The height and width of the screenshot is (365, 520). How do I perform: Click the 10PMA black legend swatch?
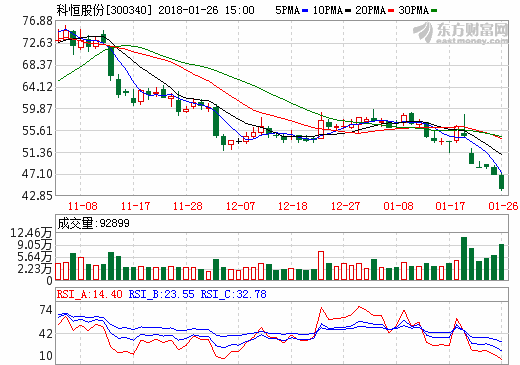coord(348,11)
